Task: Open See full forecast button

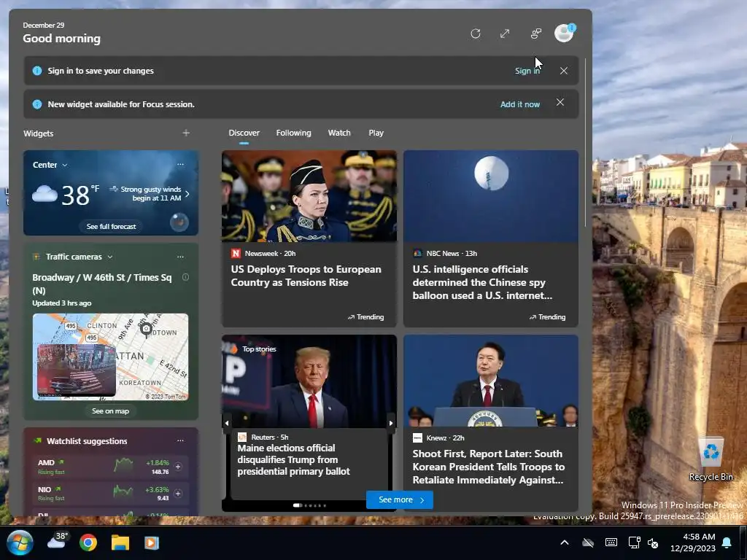Action: click(111, 226)
